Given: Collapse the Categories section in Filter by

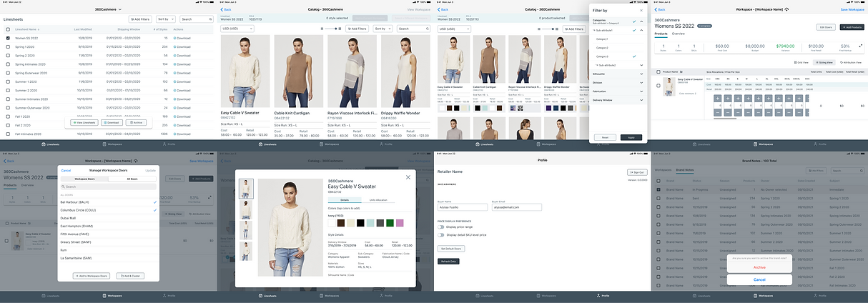Looking at the screenshot, I should click(641, 22).
